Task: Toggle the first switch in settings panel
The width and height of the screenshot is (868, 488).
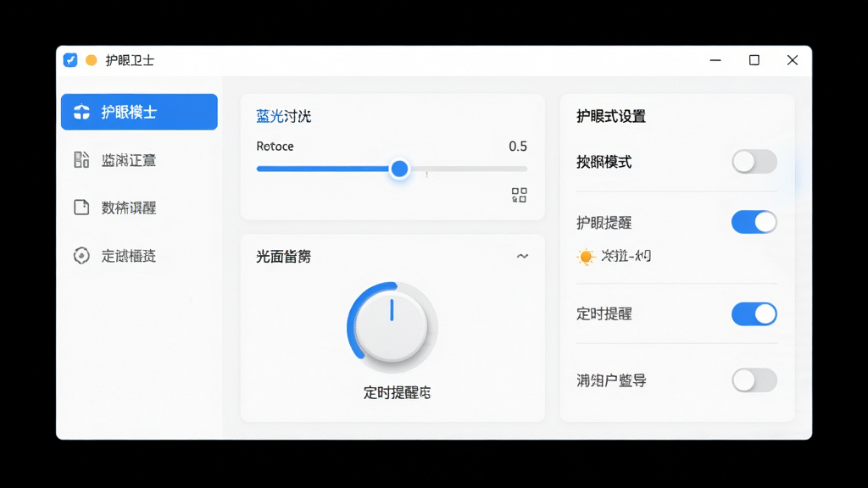Action: pyautogui.click(x=754, y=162)
